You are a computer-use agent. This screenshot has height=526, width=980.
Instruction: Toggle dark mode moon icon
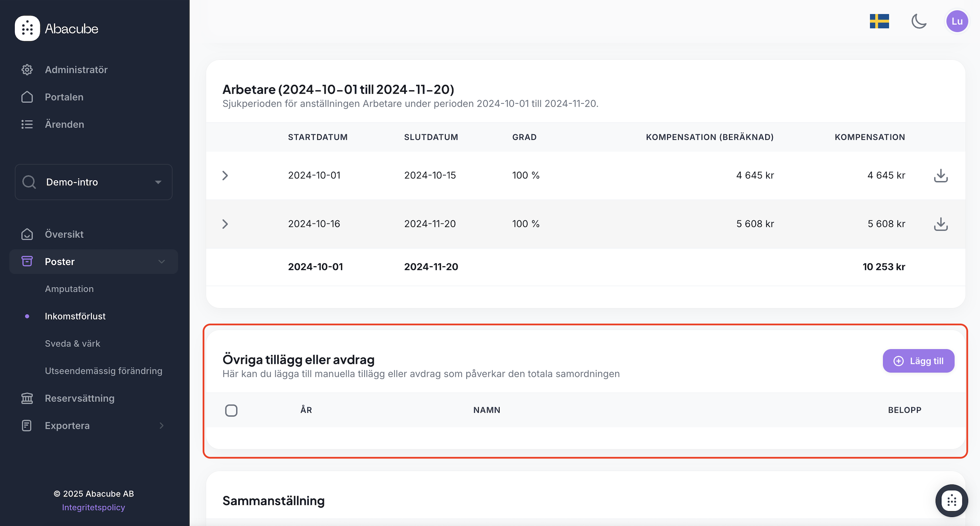point(919,21)
